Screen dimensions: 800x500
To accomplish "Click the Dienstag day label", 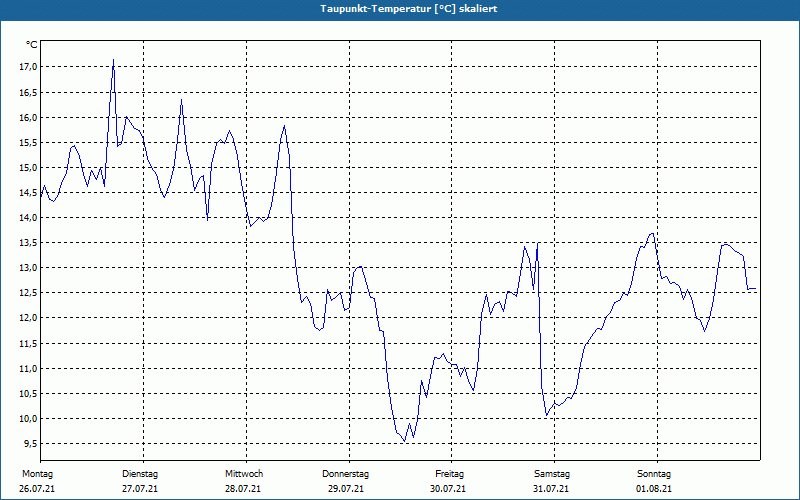I will click(x=140, y=474).
